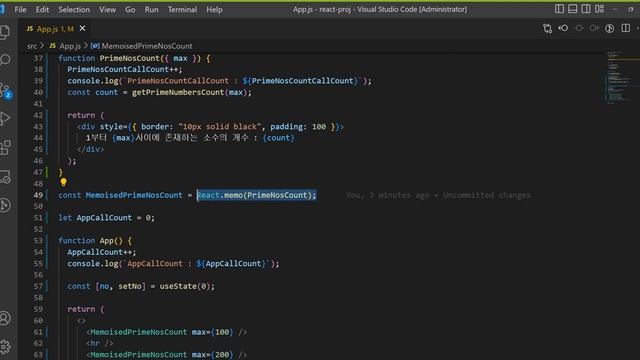Toggle the secondary side bar
This screenshot has width=640, height=360.
click(x=586, y=9)
